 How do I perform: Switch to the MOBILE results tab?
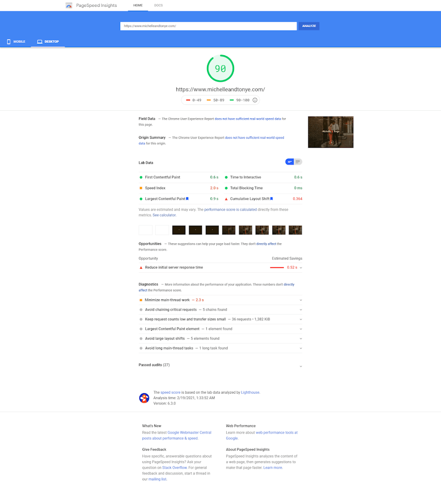coord(16,42)
